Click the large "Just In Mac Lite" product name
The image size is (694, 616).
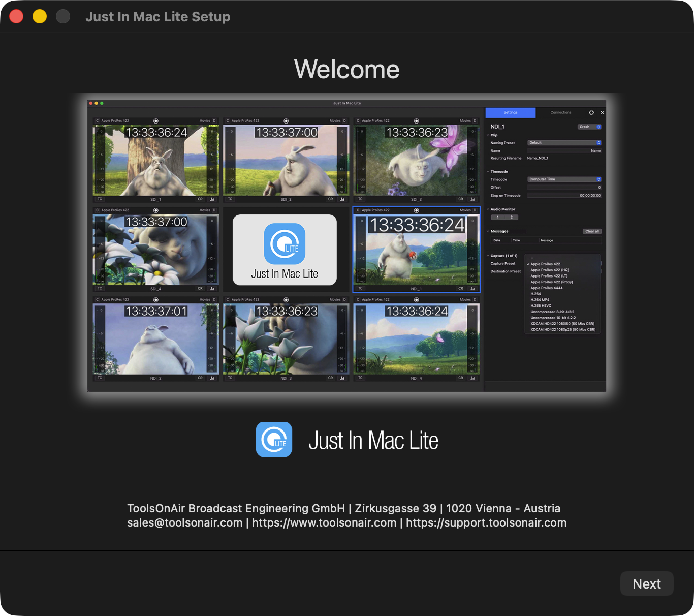pos(373,440)
